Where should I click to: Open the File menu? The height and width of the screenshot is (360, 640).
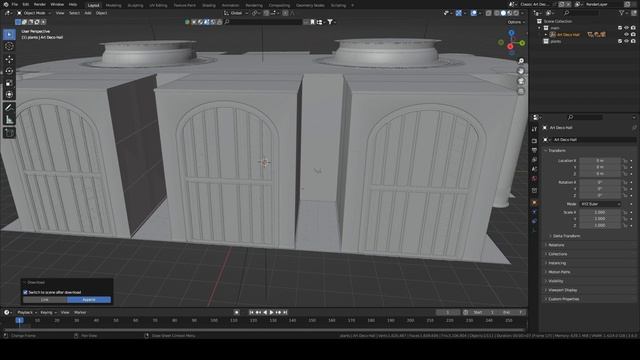(15, 4)
